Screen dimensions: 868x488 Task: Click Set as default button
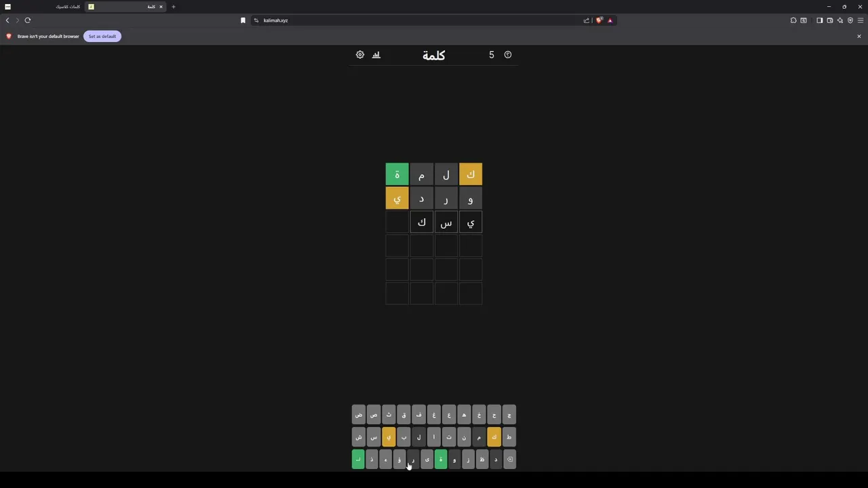pyautogui.click(x=102, y=36)
